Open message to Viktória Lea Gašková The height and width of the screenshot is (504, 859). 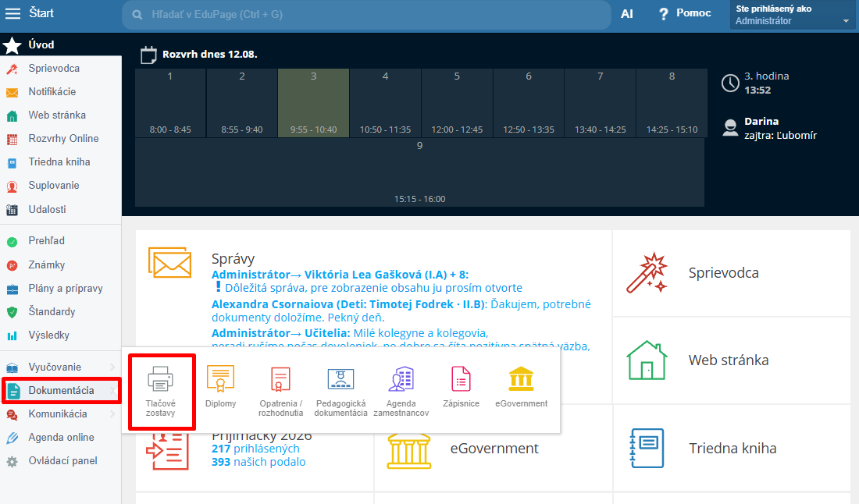point(340,274)
